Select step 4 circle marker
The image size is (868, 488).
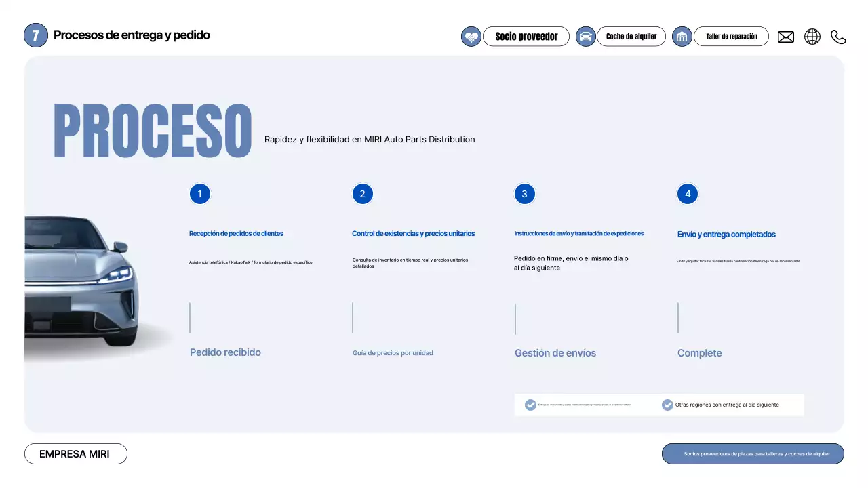pos(688,195)
